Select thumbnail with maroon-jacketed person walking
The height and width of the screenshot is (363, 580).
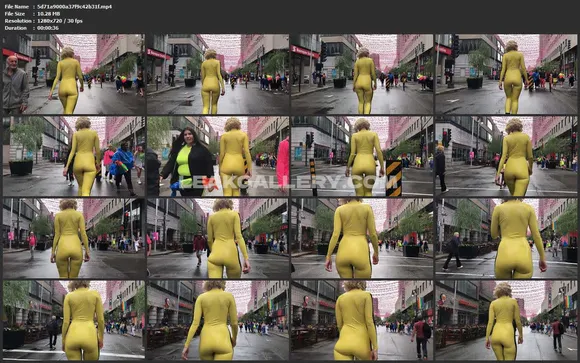click(x=218, y=238)
